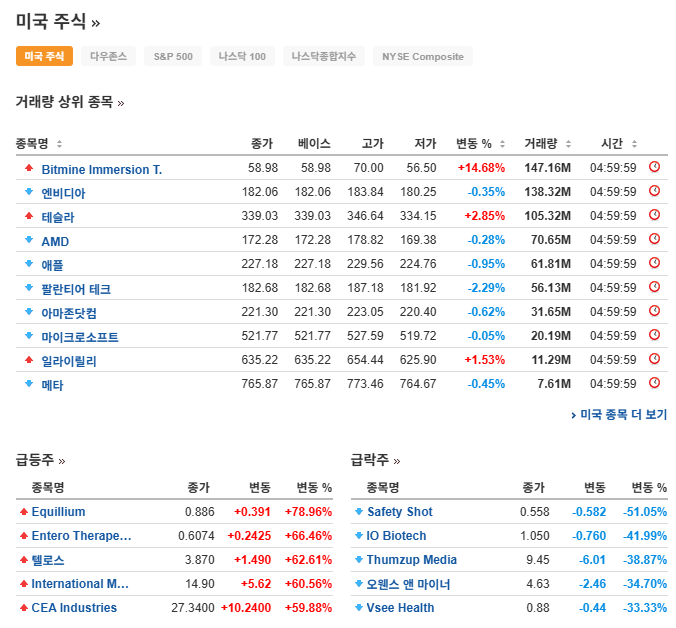Viewport: 676px width, 628px height.
Task: Sort table by 종목명 column arrows
Action: click(59, 144)
